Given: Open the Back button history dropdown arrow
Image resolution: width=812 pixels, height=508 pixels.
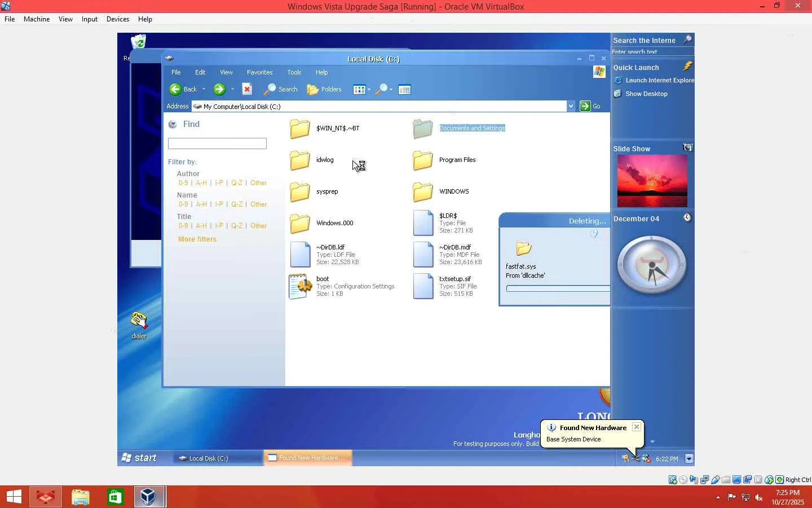Looking at the screenshot, I should click(204, 89).
